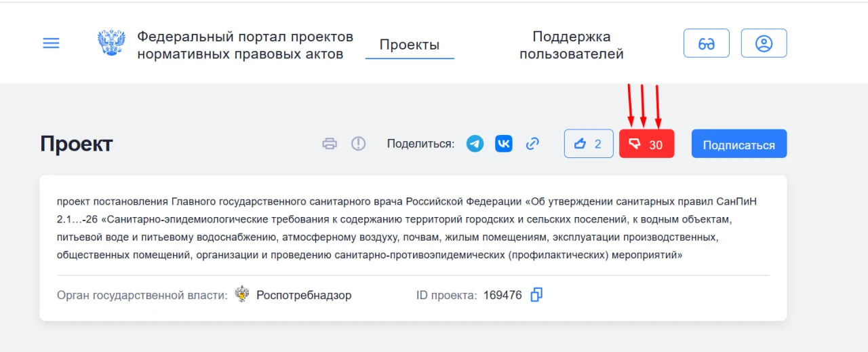868x352 pixels.
Task: Open the user profile account button
Action: click(x=764, y=43)
